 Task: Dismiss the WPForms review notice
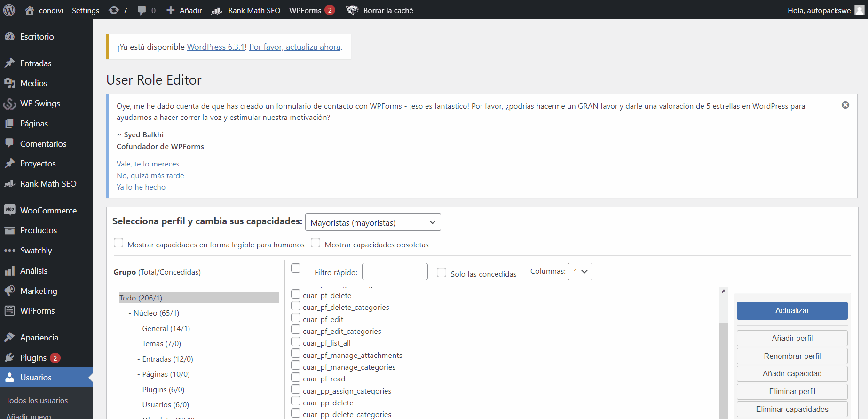point(845,105)
